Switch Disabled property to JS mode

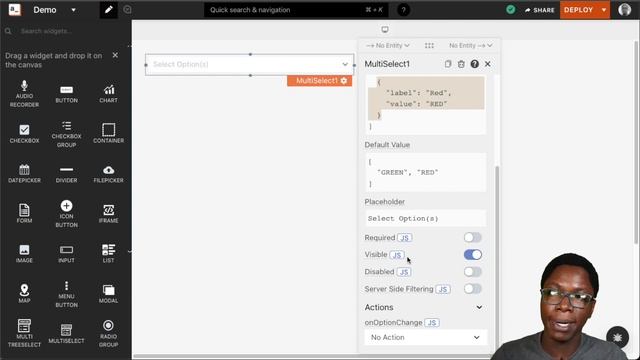[x=404, y=272]
